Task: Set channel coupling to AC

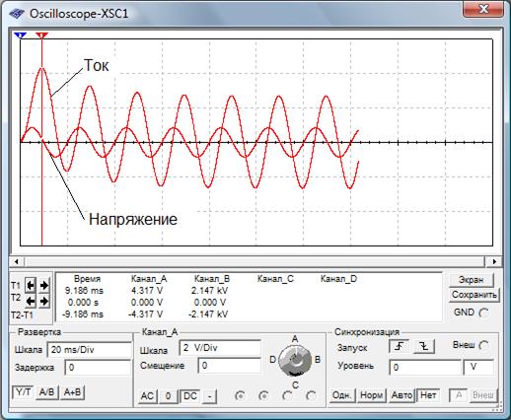Action: point(147,396)
